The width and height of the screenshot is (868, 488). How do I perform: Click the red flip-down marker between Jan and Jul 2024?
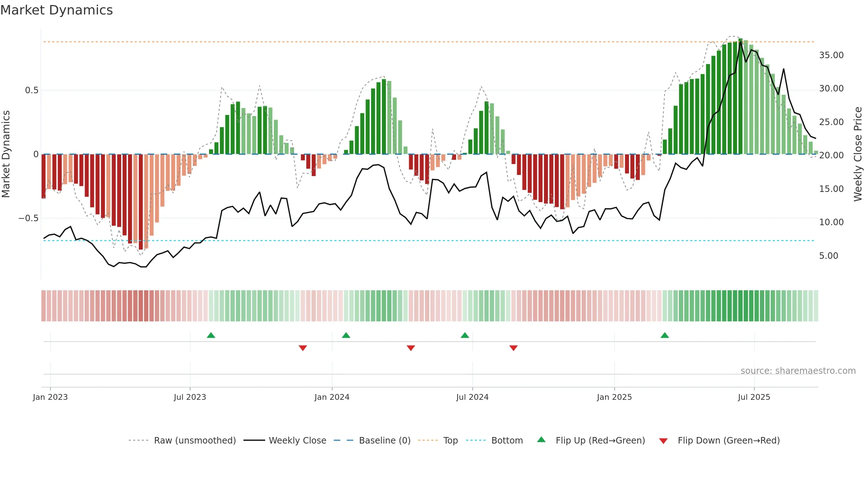411,348
